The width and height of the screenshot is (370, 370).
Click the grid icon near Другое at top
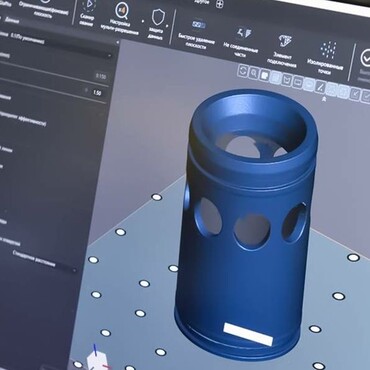click(220, 4)
